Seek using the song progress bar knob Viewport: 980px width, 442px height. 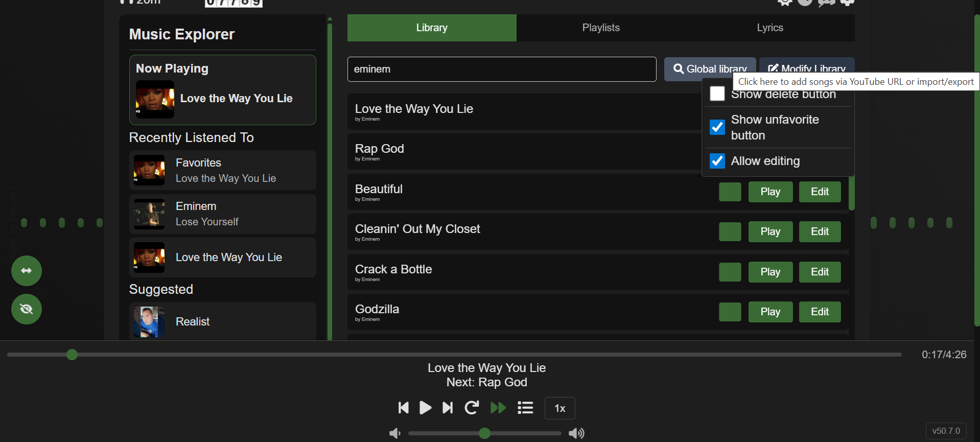pyautogui.click(x=72, y=355)
